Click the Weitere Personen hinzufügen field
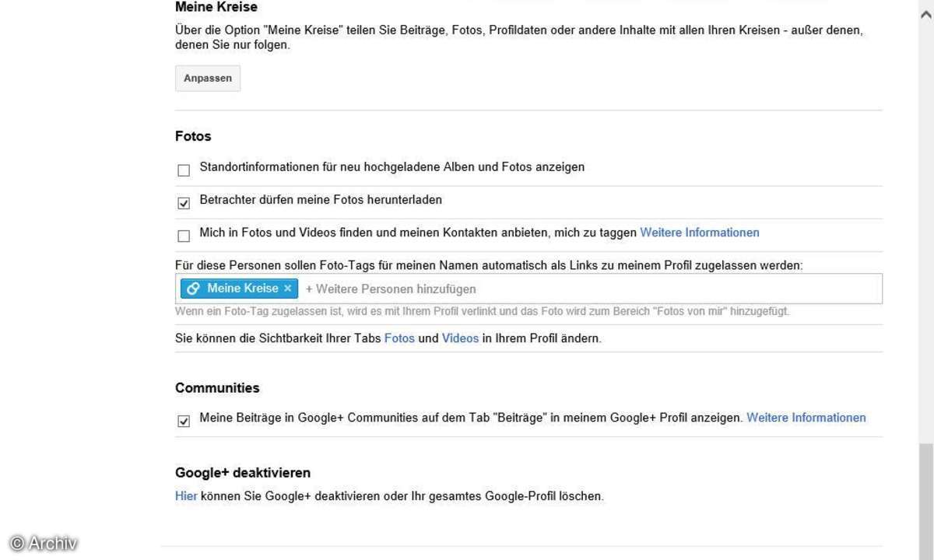Image resolution: width=934 pixels, height=560 pixels. (x=592, y=289)
